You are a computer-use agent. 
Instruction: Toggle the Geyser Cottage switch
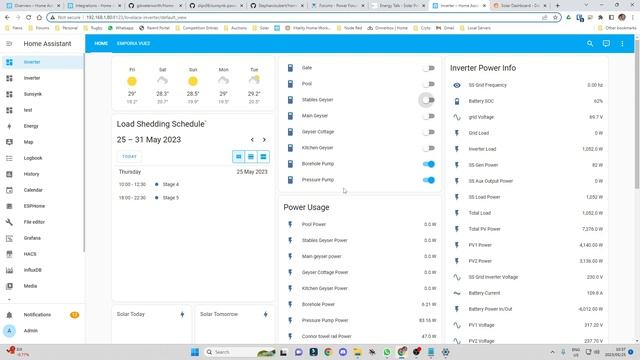429,132
